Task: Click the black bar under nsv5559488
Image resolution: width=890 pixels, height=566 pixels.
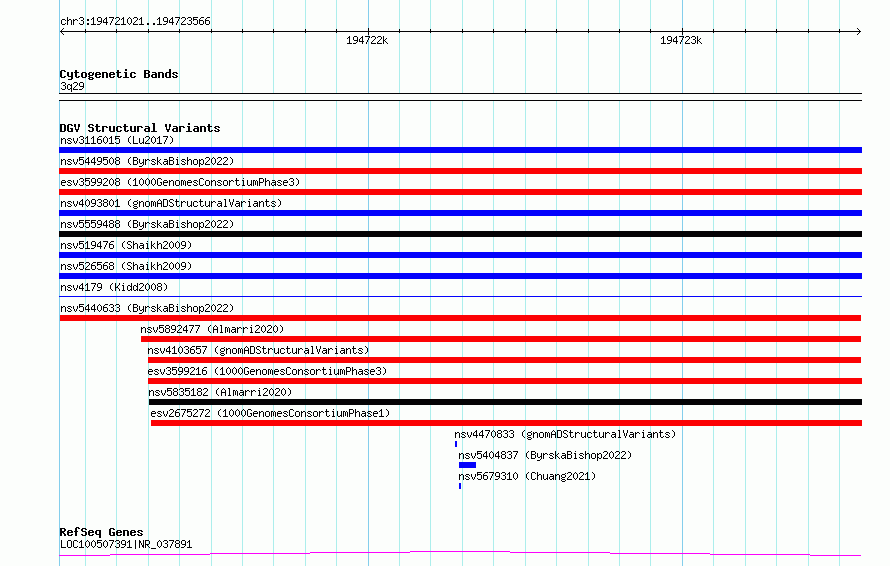Action: click(x=460, y=234)
